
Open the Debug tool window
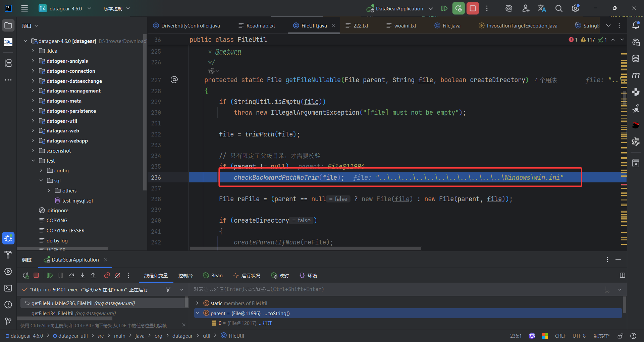click(8, 238)
